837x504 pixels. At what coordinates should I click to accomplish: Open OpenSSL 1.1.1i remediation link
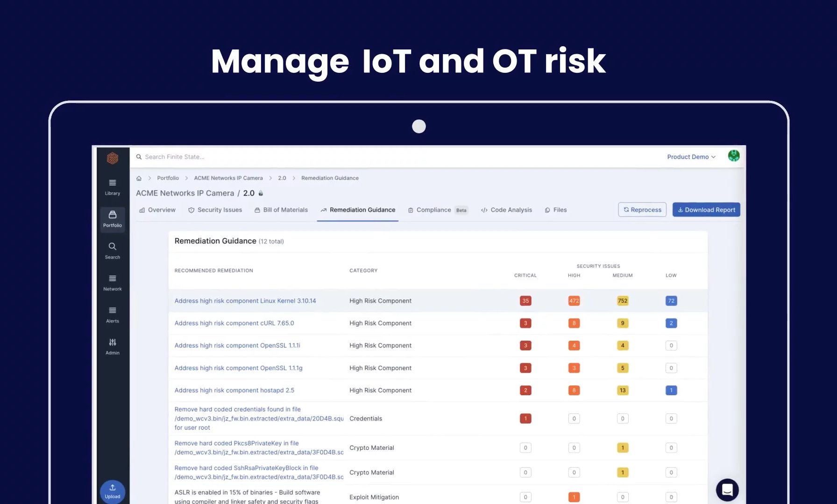click(237, 346)
